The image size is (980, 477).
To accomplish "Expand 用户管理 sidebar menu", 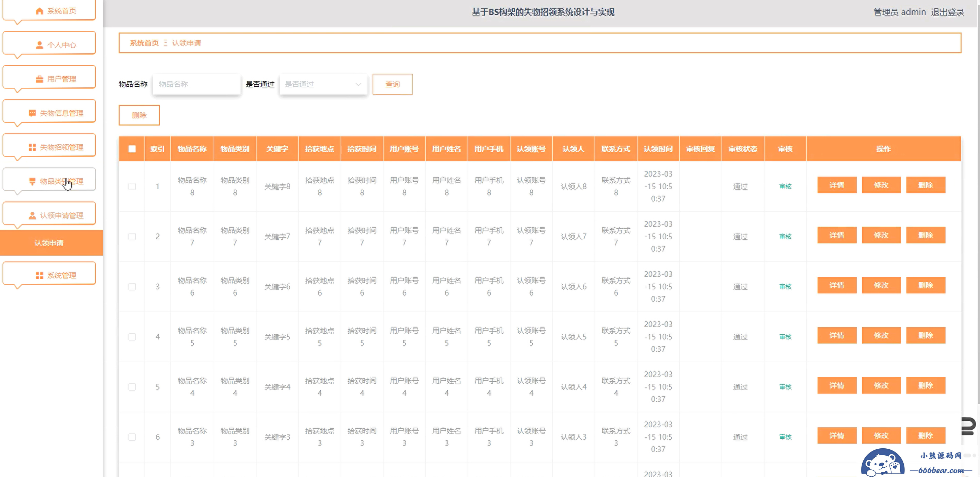I will coord(49,77).
